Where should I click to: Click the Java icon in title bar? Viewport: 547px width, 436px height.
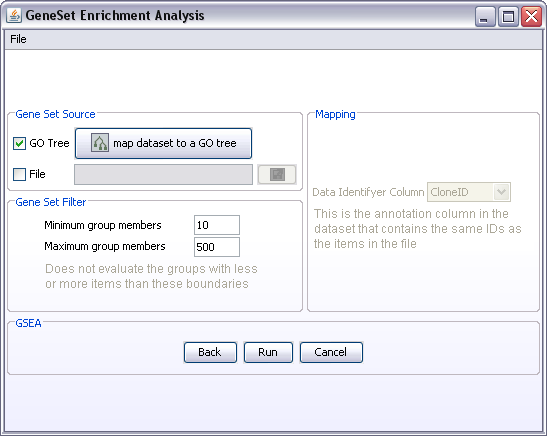coord(14,15)
